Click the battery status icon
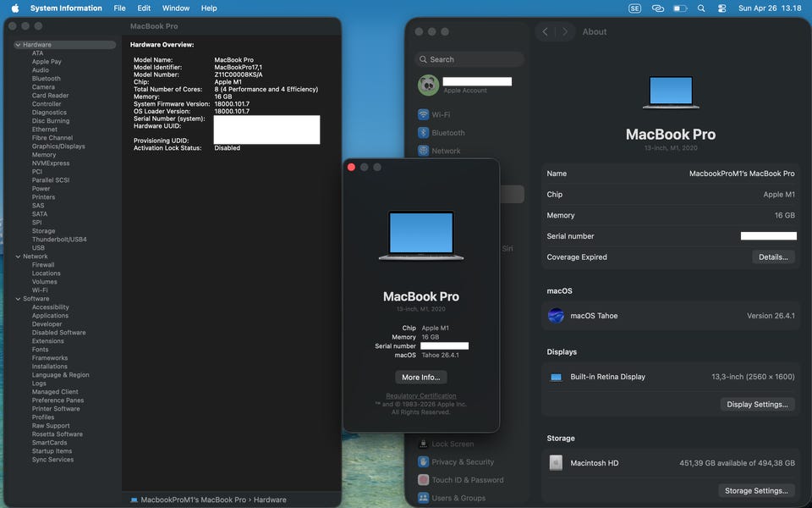The height and width of the screenshot is (508, 812). click(x=680, y=8)
